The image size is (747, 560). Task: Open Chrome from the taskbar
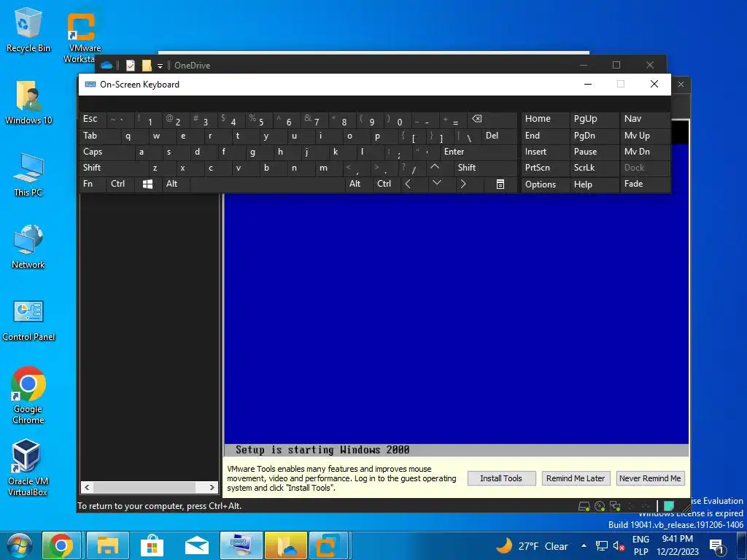coord(61,545)
